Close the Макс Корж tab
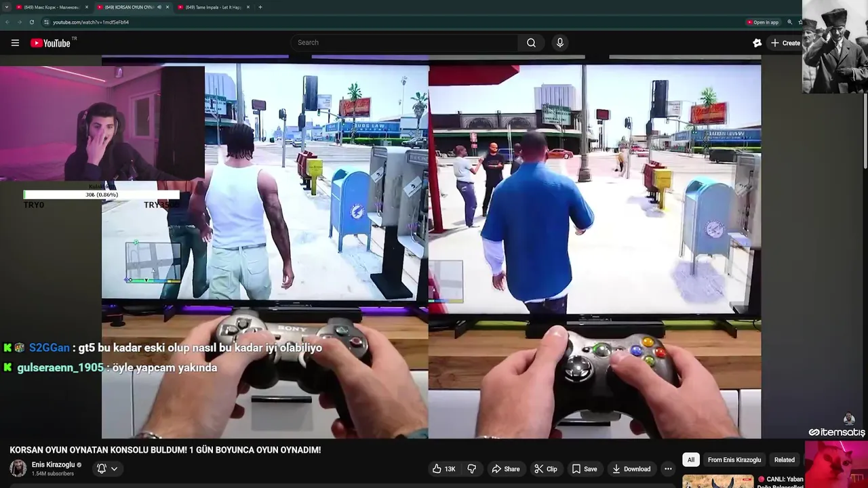This screenshot has width=868, height=488. 87,7
